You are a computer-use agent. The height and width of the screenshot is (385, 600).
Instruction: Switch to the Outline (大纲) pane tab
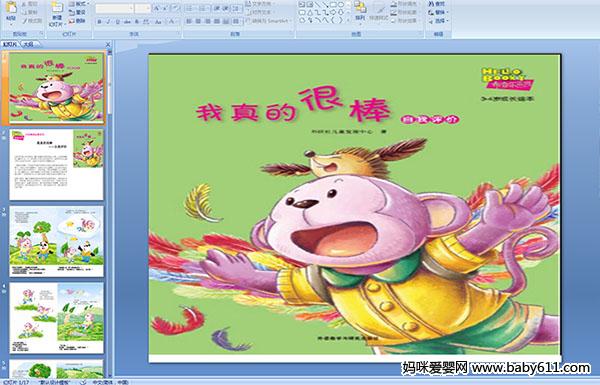29,44
